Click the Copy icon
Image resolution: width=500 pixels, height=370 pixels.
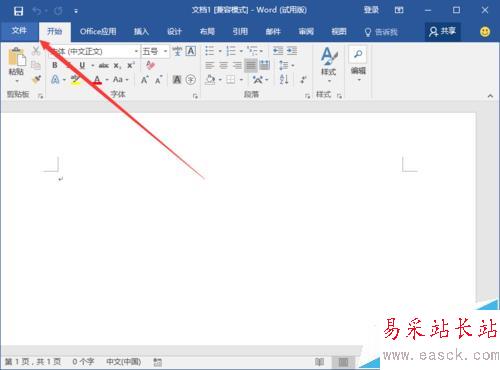pyautogui.click(x=36, y=65)
